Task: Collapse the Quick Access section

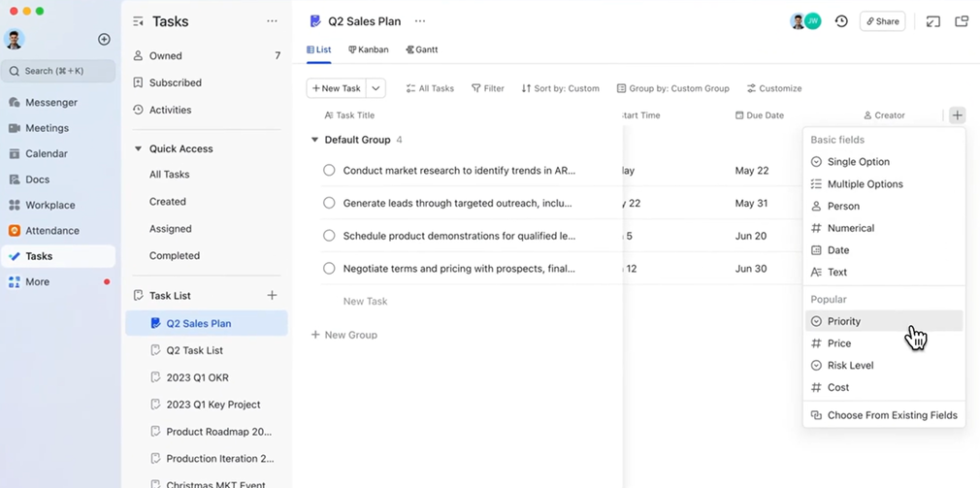Action: 138,148
